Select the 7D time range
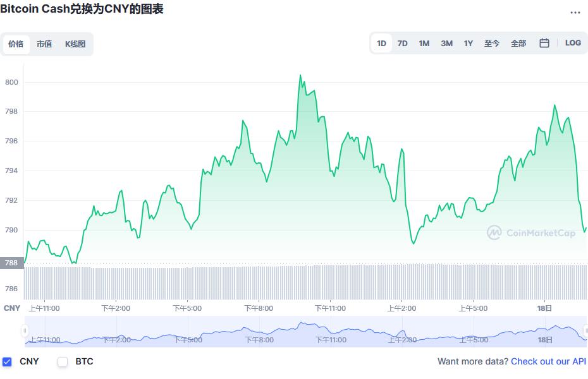The height and width of the screenshot is (379, 588). tap(403, 42)
